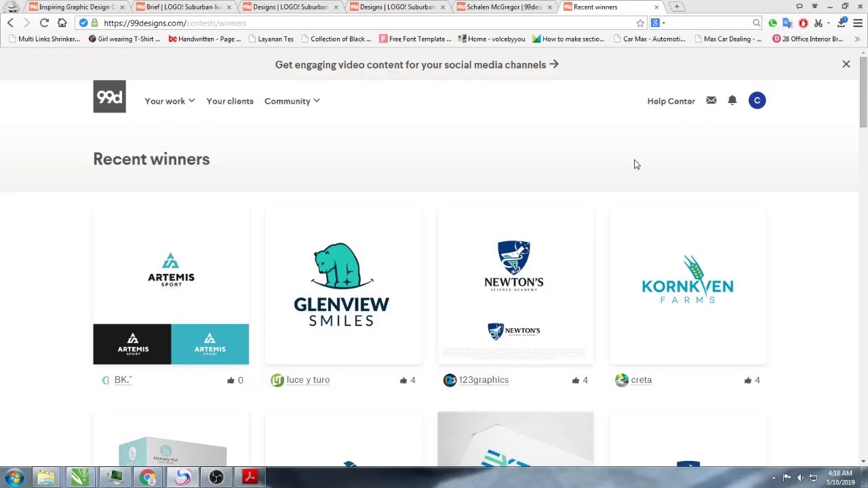Open OBS Studio from the taskbar
868x488 pixels.
click(x=216, y=478)
